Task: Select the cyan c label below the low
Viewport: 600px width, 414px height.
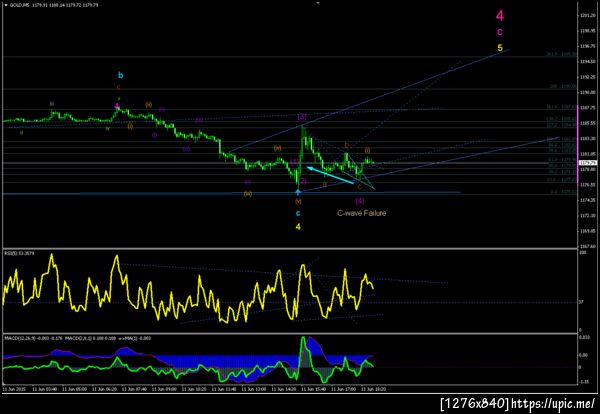Action: (298, 214)
